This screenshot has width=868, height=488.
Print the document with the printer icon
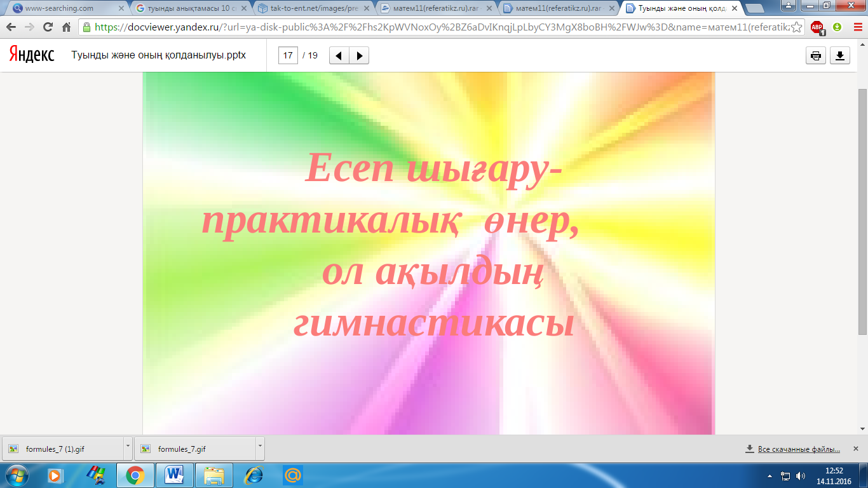pyautogui.click(x=816, y=56)
